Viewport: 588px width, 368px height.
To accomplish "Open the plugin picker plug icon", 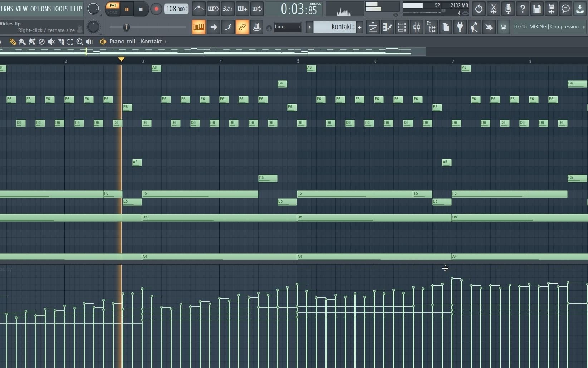I will tap(460, 27).
